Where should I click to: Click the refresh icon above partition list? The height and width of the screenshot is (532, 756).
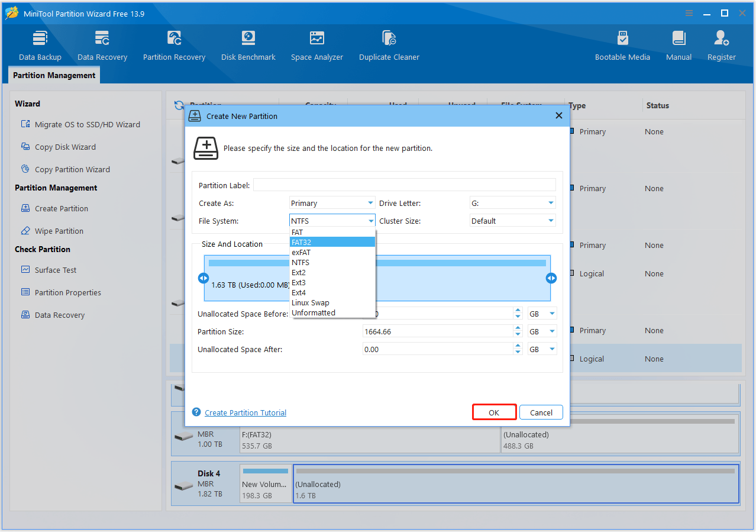point(179,105)
